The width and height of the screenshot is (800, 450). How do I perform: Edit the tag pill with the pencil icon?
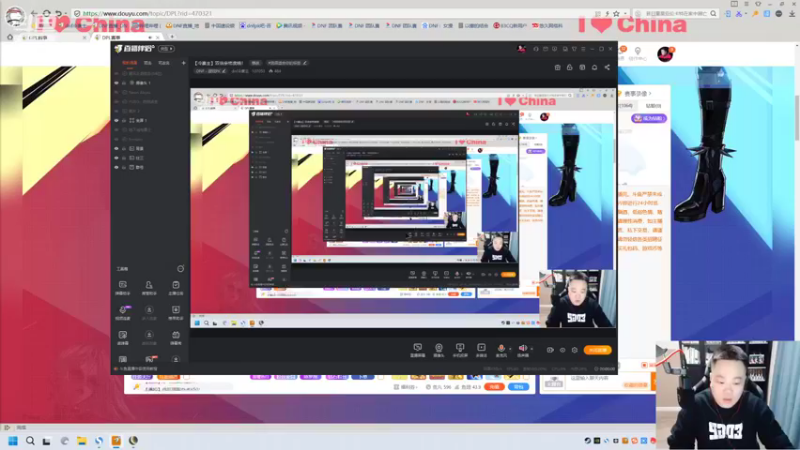pyautogui.click(x=287, y=63)
